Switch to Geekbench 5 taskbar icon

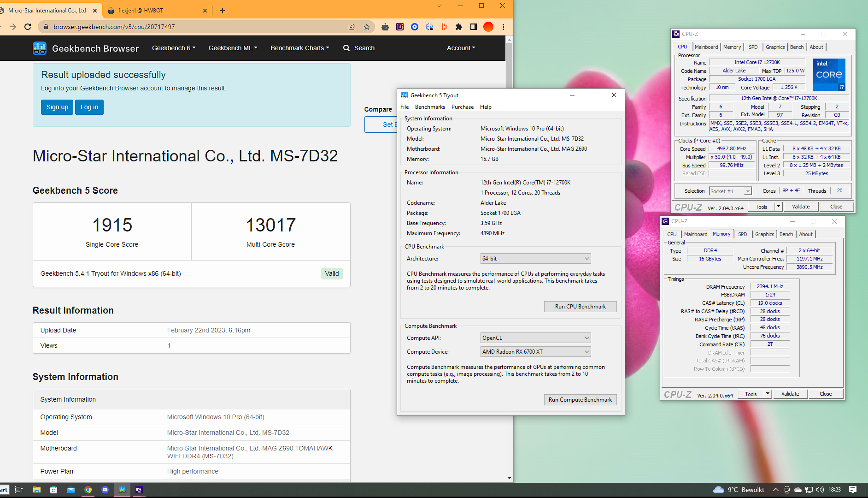click(122, 490)
